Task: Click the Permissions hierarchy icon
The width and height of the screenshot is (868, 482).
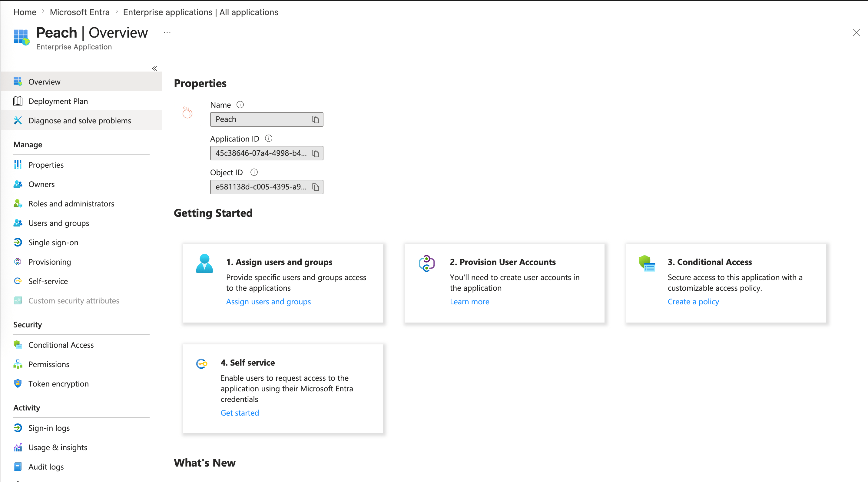Action: coord(18,364)
